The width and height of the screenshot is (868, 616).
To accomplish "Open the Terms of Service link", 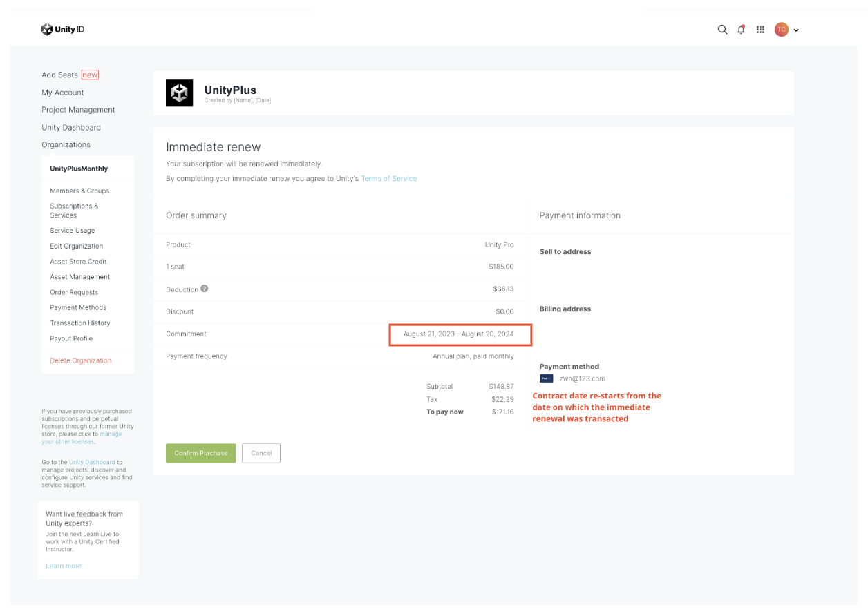I will [x=388, y=178].
